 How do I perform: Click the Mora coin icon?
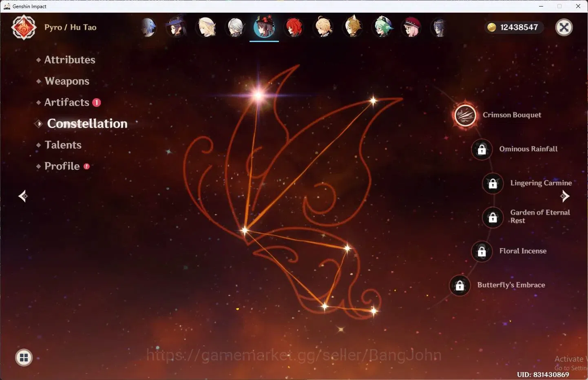(492, 27)
